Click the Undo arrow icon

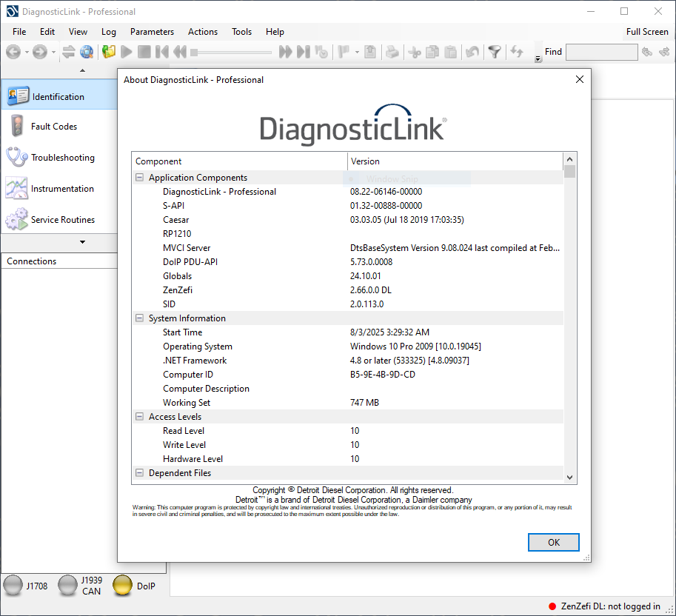(x=472, y=52)
